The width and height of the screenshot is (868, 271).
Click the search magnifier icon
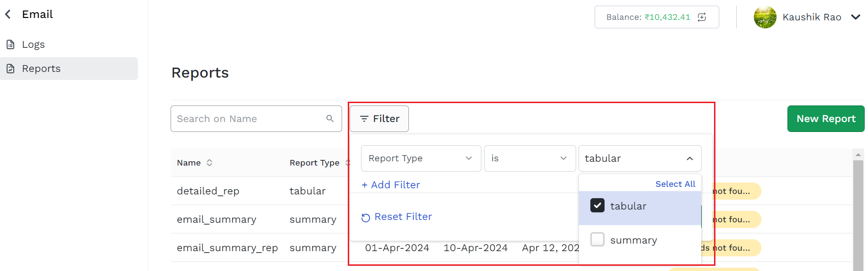(330, 119)
